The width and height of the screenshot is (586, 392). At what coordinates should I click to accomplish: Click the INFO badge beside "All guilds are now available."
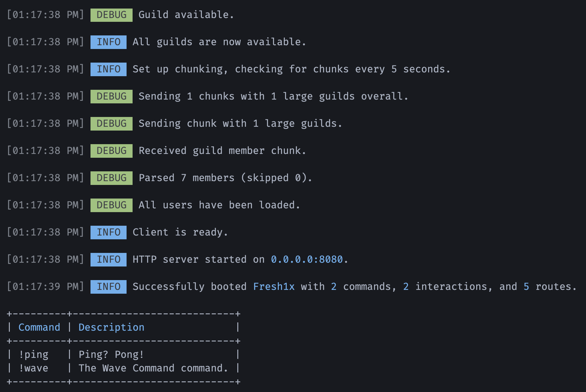[x=109, y=42]
